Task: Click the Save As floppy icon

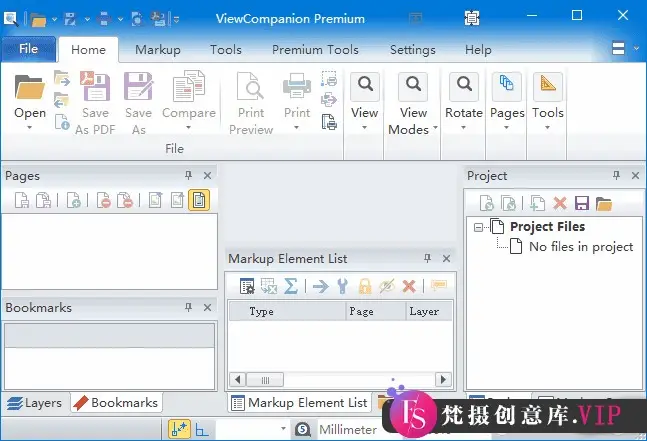Action: pos(139,86)
